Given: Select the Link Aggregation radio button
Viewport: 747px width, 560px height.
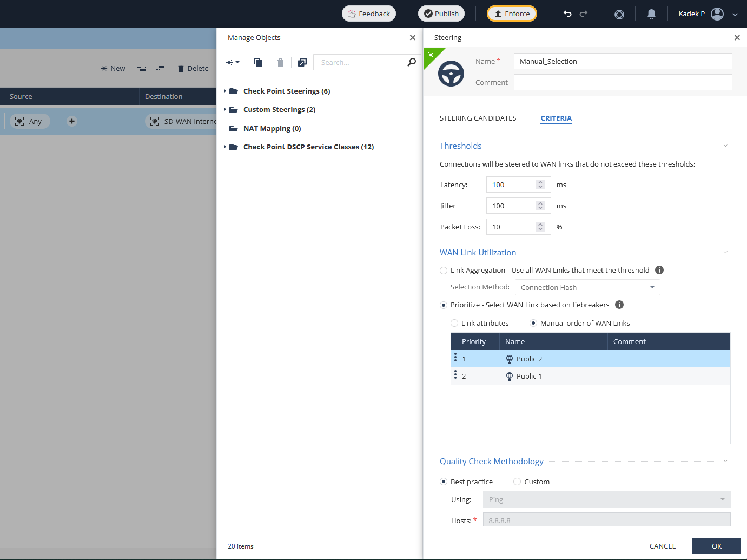Looking at the screenshot, I should pyautogui.click(x=444, y=271).
